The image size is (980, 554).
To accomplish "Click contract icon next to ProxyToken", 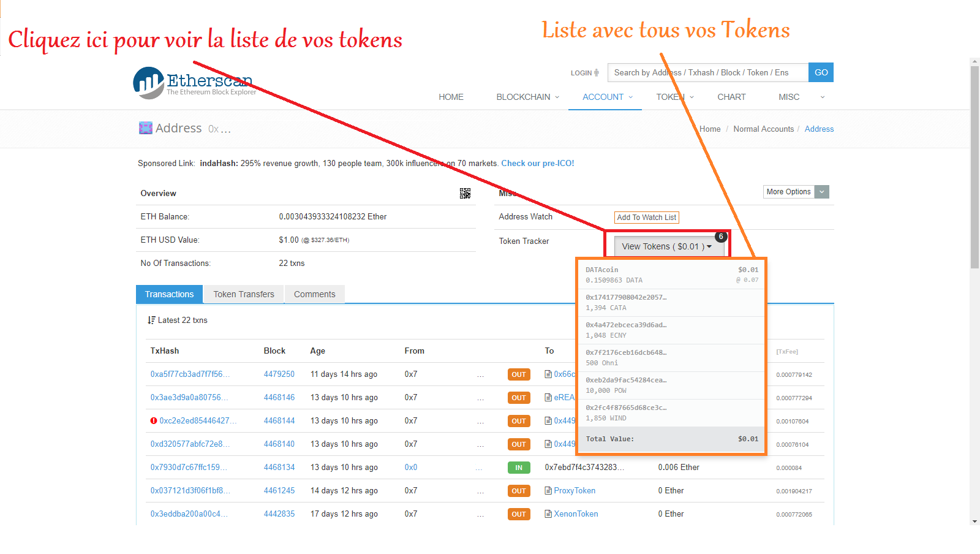I will click(548, 491).
